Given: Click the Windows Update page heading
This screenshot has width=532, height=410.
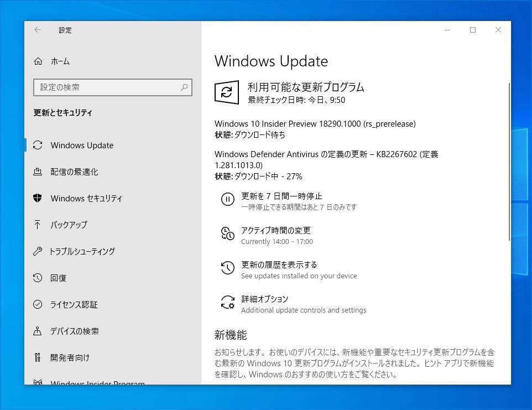Looking at the screenshot, I should 271,61.
